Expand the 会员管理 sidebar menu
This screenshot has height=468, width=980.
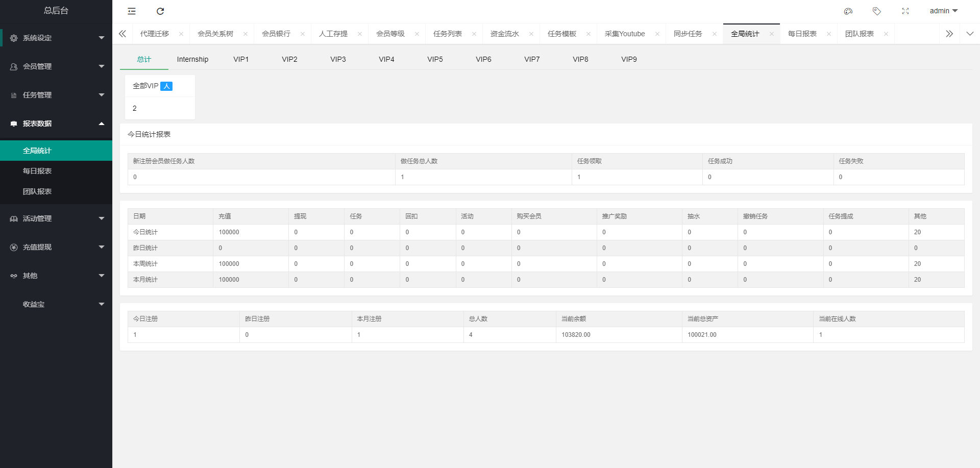(56, 66)
